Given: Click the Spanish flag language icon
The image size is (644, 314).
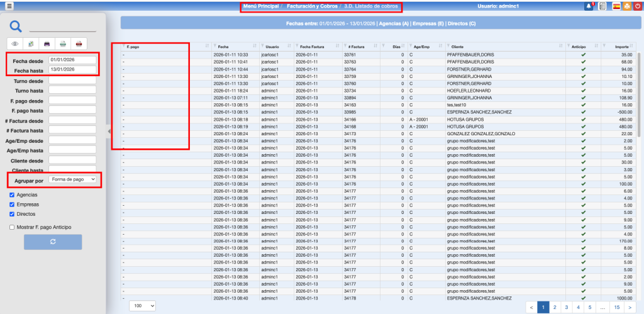Looking at the screenshot, I should pyautogui.click(x=615, y=6).
